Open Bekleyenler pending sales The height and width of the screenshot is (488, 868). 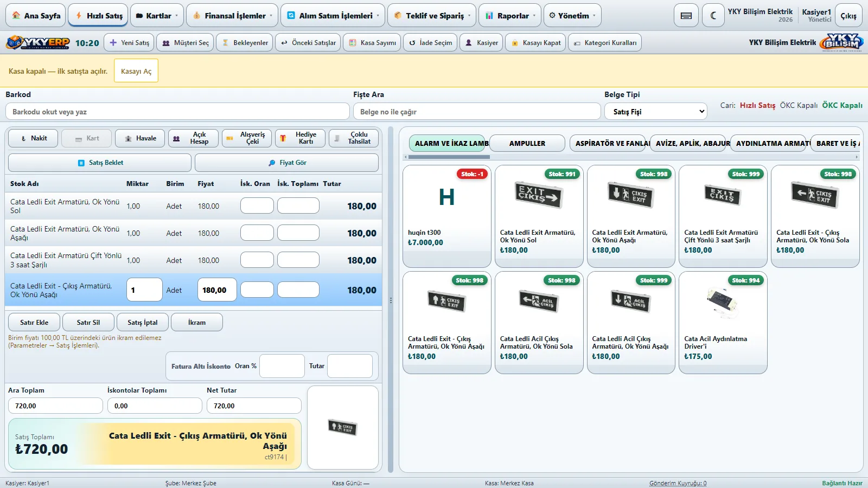pyautogui.click(x=245, y=43)
